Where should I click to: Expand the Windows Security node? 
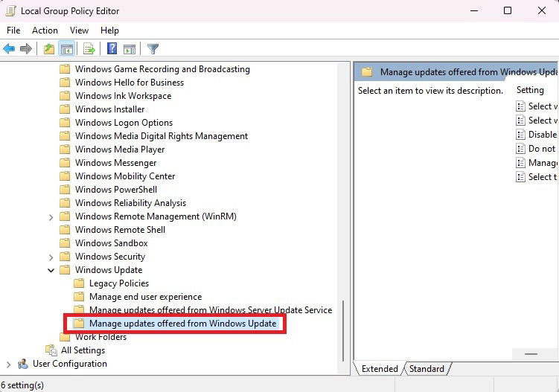[51, 257]
